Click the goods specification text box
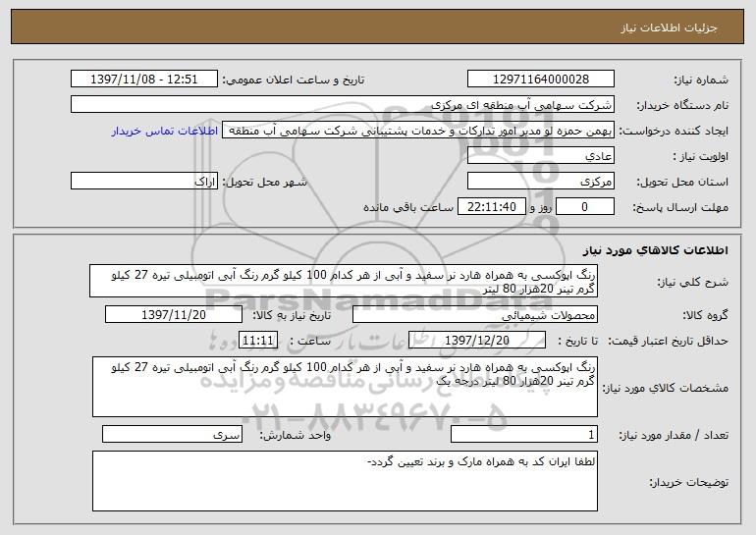Screen dimensions: 756x535 pos(345,387)
